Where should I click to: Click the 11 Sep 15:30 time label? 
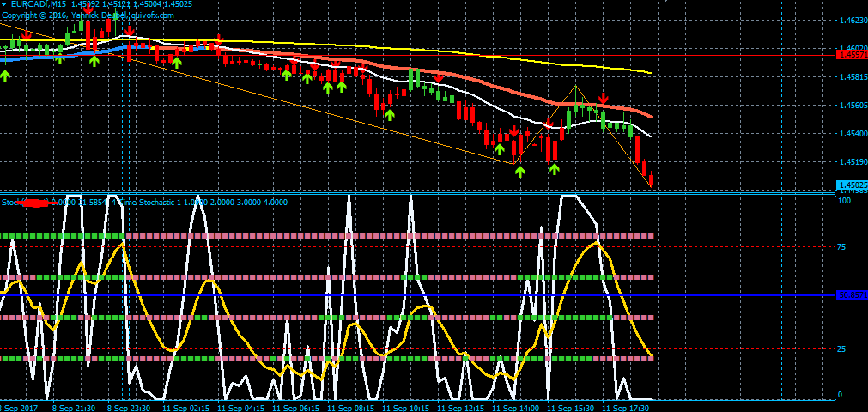point(570,408)
